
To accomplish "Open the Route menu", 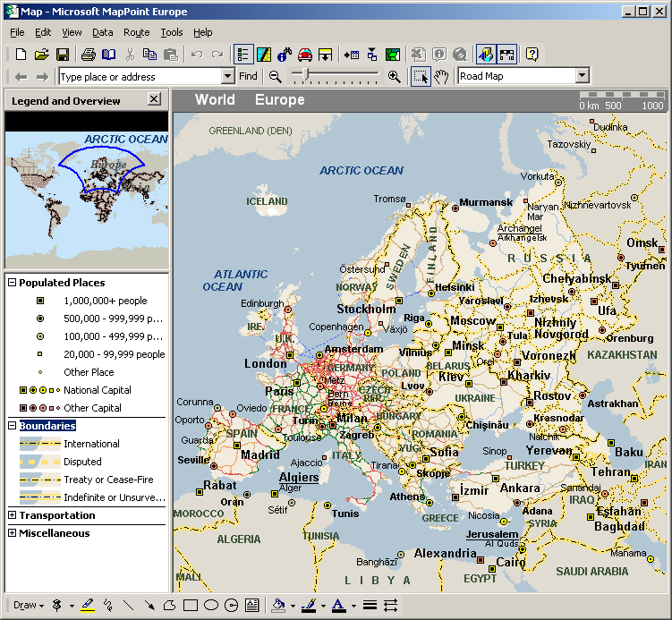I will tap(136, 32).
